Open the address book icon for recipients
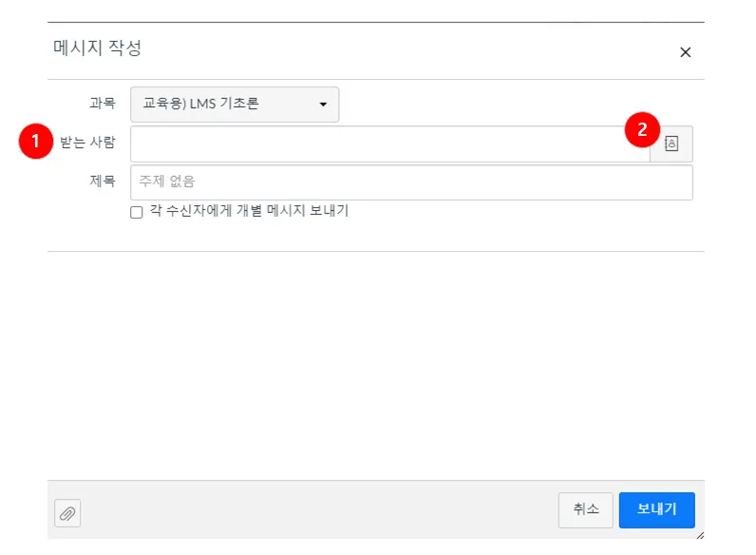 pos(671,144)
